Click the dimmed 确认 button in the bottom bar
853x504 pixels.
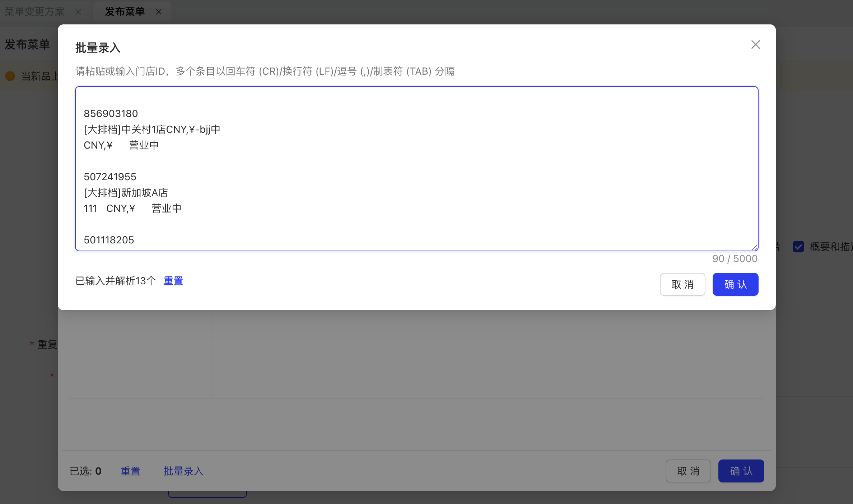(741, 471)
